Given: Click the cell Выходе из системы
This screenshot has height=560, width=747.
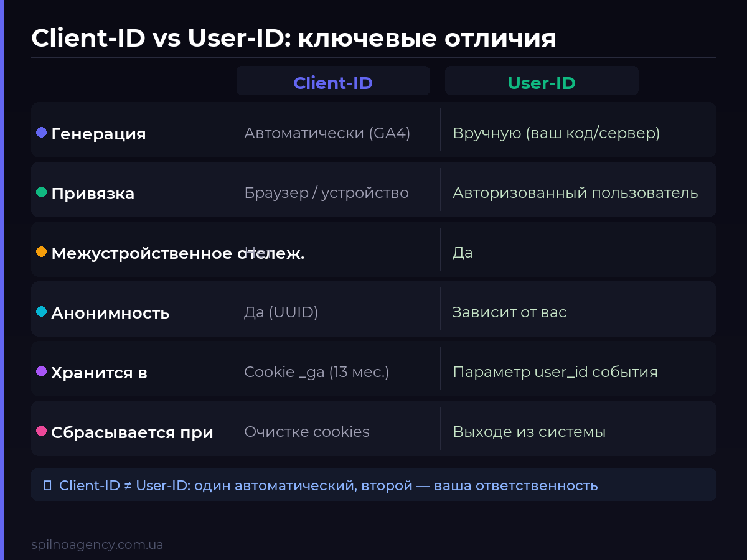Looking at the screenshot, I should [529, 432].
